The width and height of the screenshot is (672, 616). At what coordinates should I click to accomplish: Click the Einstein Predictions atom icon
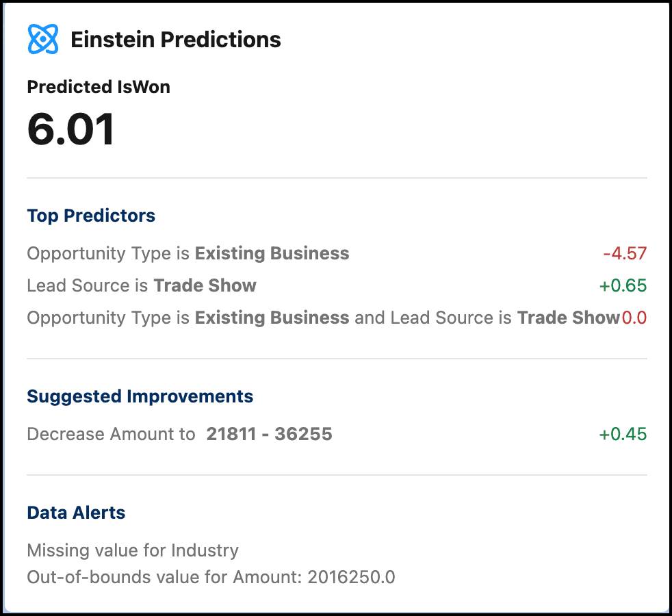click(x=43, y=38)
